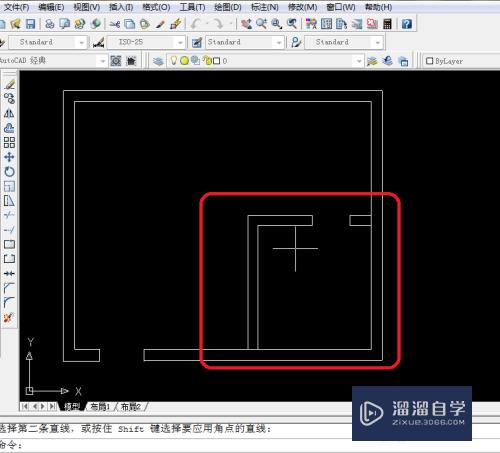Select the Trim tool
This screenshot has width=500, height=453.
pyautogui.click(x=9, y=215)
